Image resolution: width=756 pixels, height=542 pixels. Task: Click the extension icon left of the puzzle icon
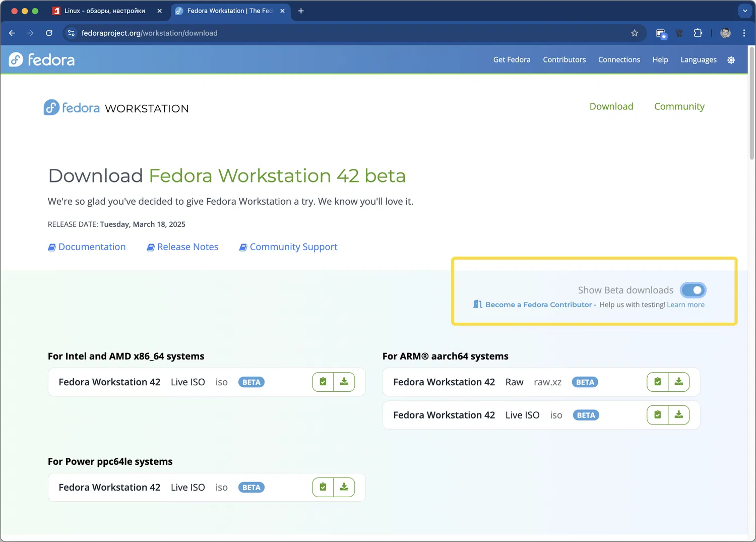(679, 33)
